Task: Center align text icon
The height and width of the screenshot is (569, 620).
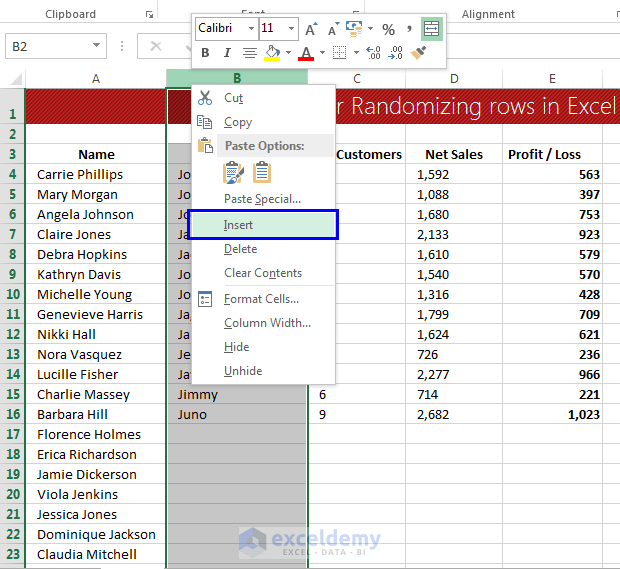Action: point(250,53)
